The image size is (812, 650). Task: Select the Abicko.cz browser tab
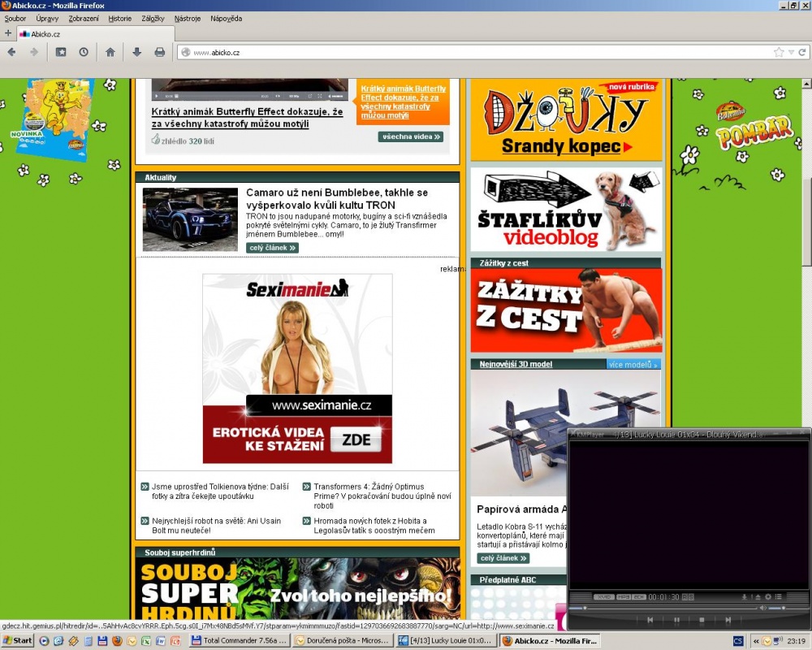click(x=97, y=33)
